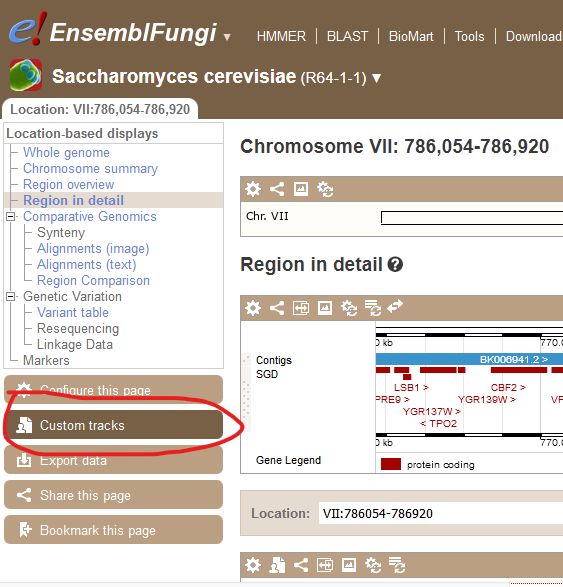
Task: Select the Location VII:786,054-786,920 tab
Action: point(100,109)
